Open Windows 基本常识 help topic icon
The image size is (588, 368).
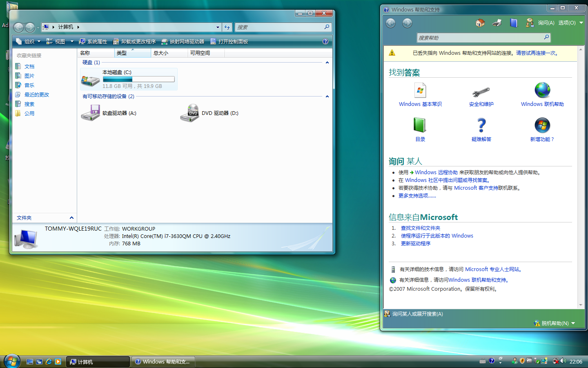pyautogui.click(x=420, y=90)
